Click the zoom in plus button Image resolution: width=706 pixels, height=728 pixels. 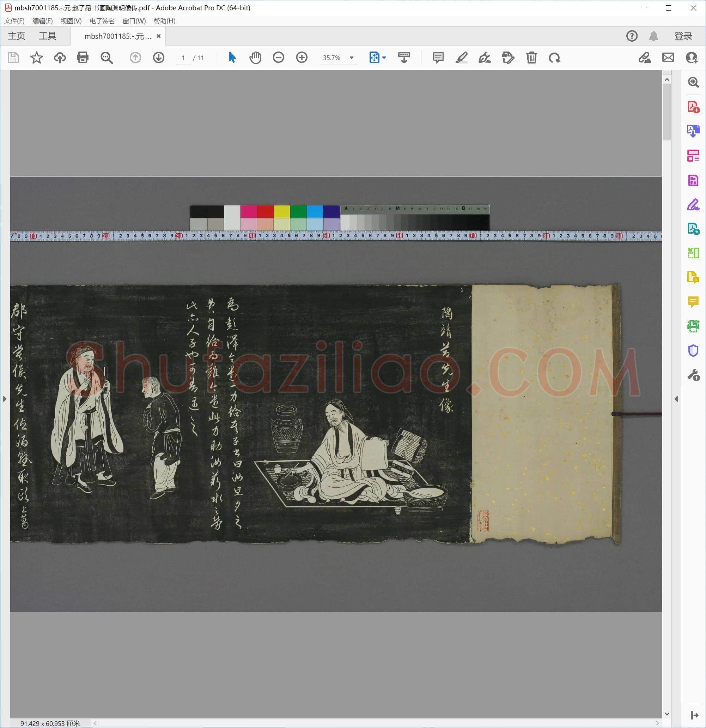coord(302,58)
